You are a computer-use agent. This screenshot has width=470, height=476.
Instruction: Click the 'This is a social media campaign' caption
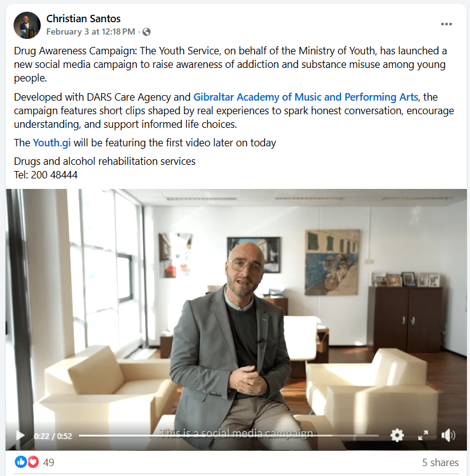[x=236, y=433]
